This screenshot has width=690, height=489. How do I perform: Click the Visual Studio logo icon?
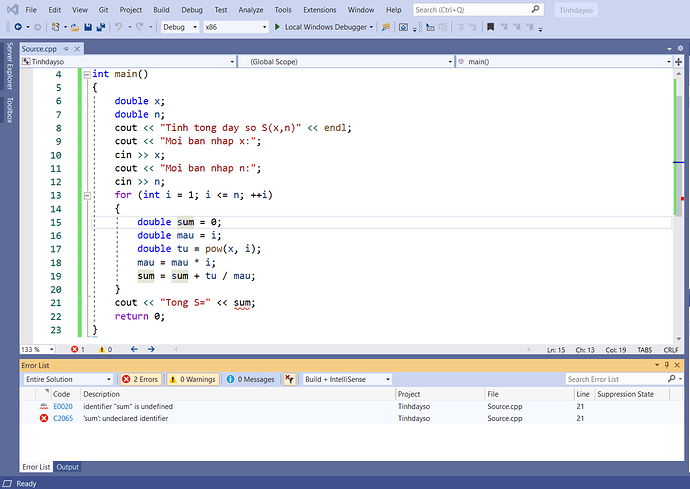coord(13,9)
